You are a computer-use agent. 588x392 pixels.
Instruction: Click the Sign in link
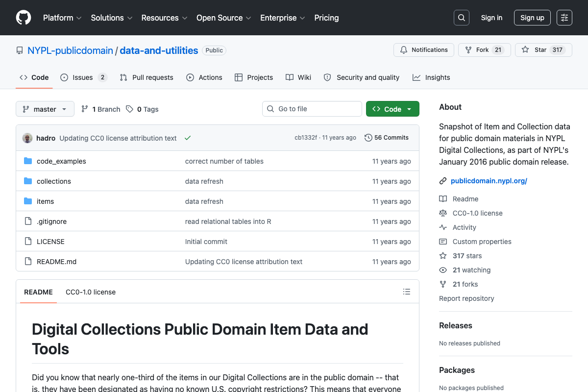click(491, 18)
